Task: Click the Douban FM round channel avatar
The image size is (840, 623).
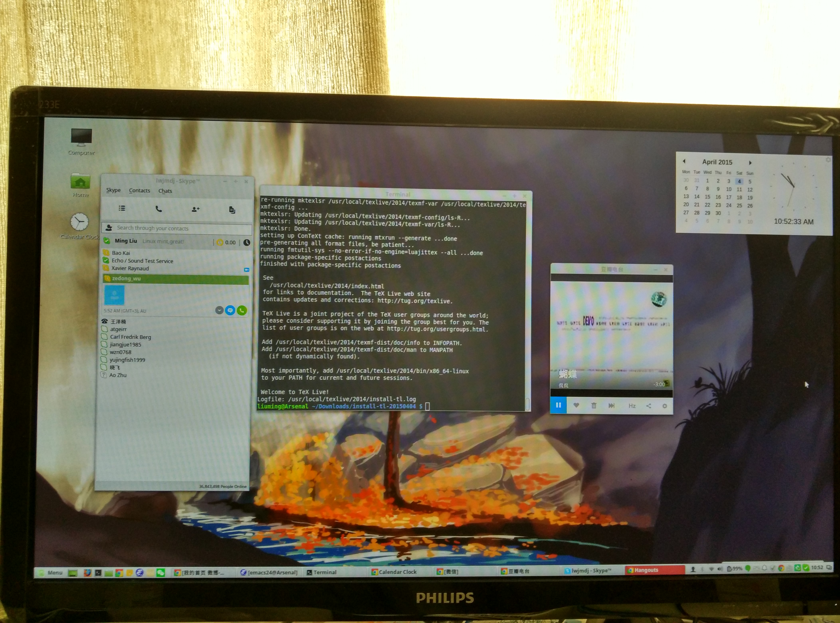Action: tap(659, 300)
